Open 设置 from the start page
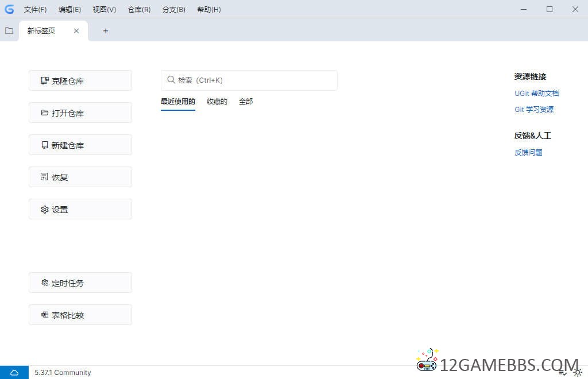Image resolution: width=588 pixels, height=379 pixels. click(x=80, y=209)
